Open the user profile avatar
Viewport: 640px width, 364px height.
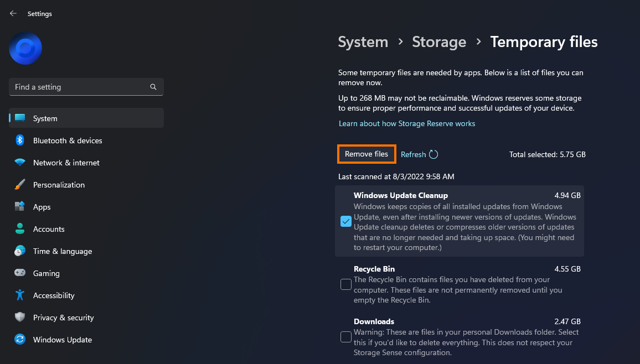25,48
